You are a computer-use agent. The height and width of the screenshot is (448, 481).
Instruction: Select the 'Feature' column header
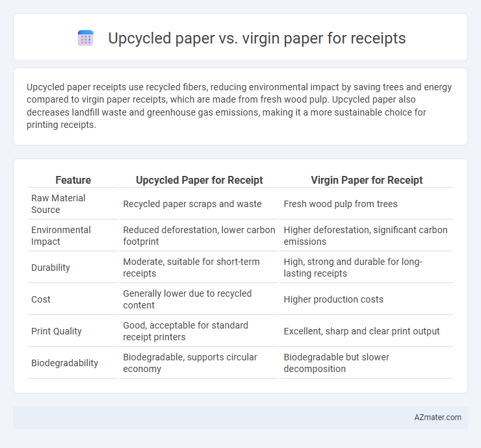coord(73,180)
